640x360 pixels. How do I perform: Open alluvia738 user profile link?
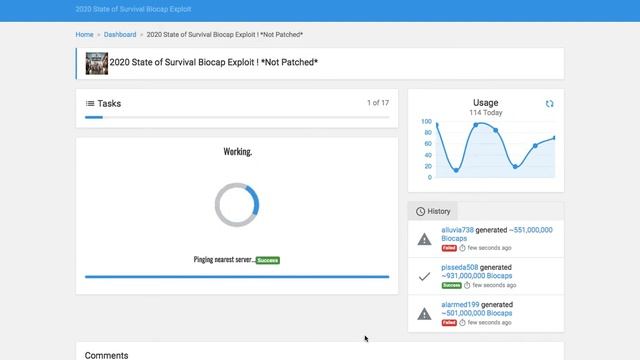(457, 230)
